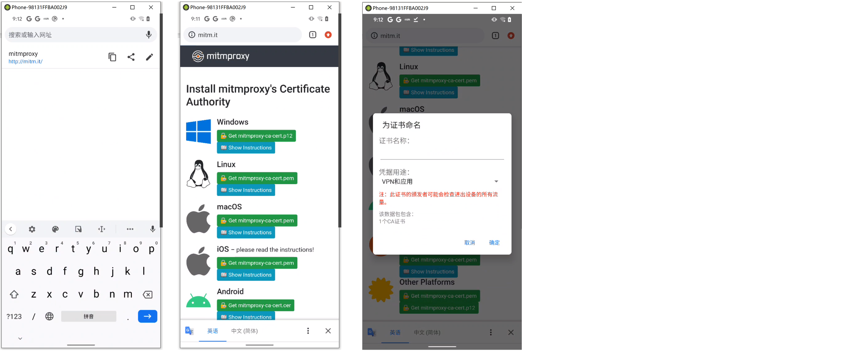Download Linux mitmproxy-ca-cert.pem in middle window
The image size is (868, 353).
257,178
